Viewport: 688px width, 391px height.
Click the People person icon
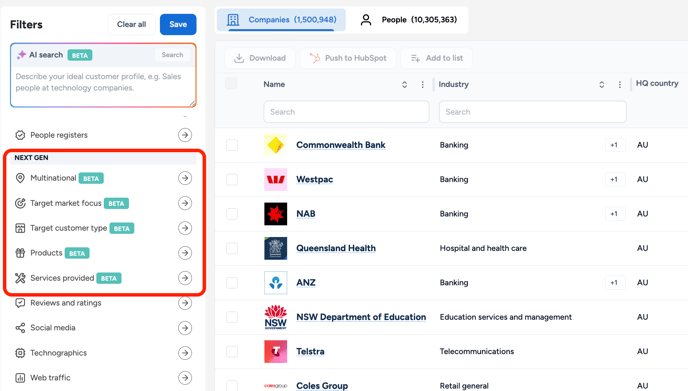(x=366, y=20)
